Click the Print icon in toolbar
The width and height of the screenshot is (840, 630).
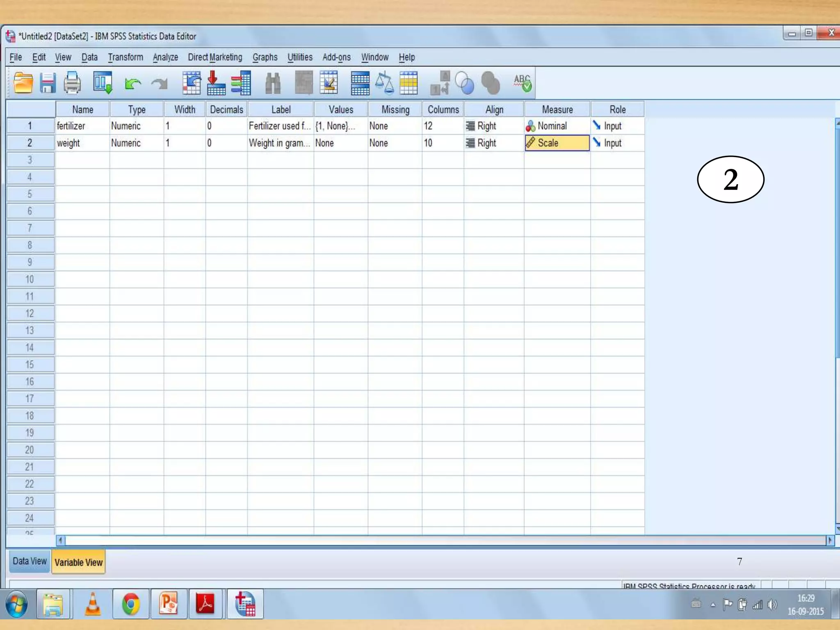tap(72, 83)
